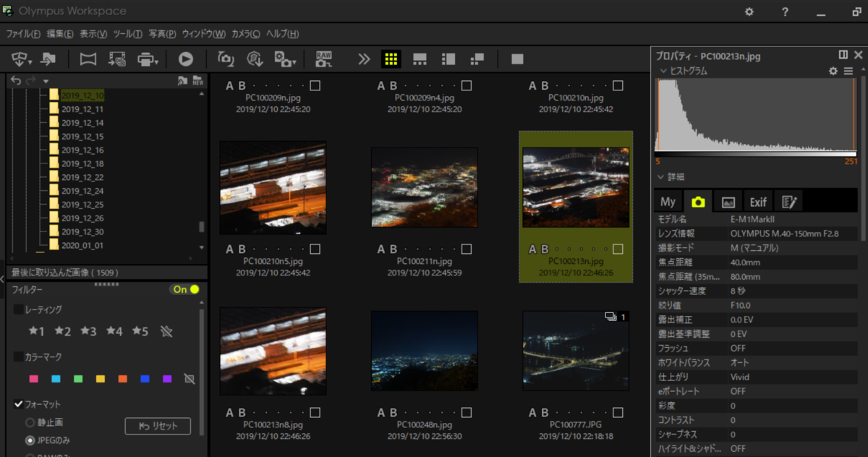Click stacked images badge on PC100777.JPG
868x457 pixels.
[x=616, y=317]
